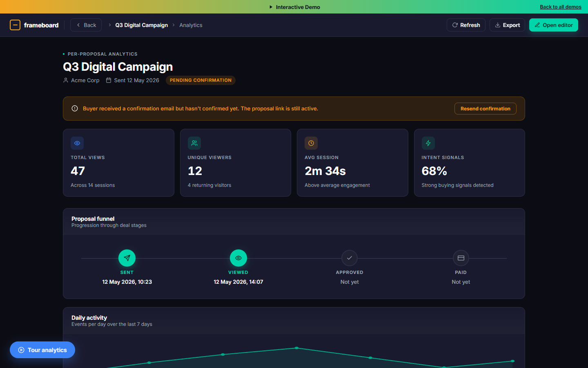
Task: Export the analytics report
Action: click(507, 25)
